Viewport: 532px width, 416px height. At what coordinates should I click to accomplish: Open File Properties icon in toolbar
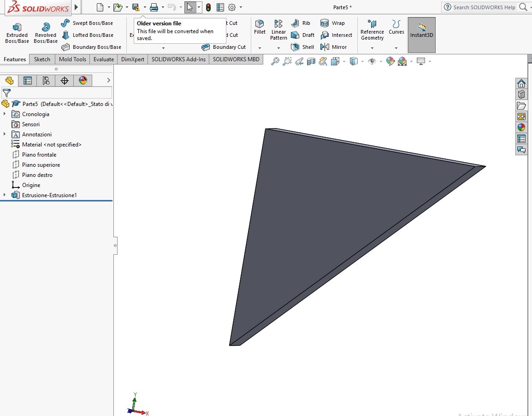pos(220,7)
